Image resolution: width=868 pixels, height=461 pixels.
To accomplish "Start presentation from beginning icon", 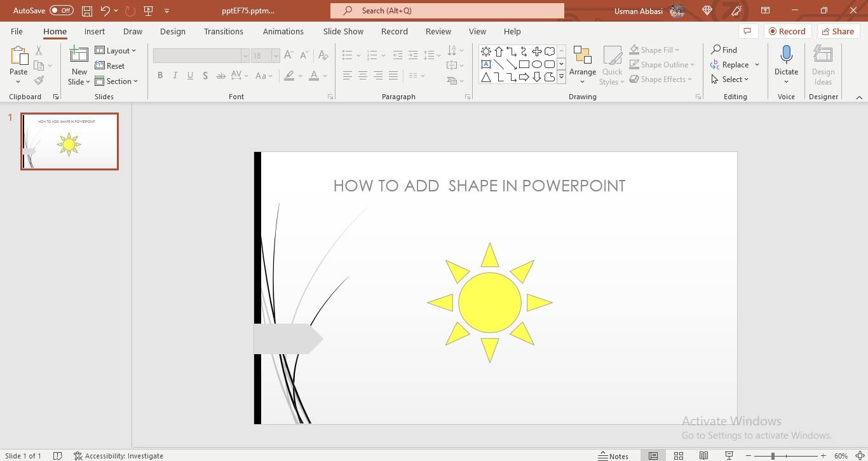I will click(x=149, y=11).
